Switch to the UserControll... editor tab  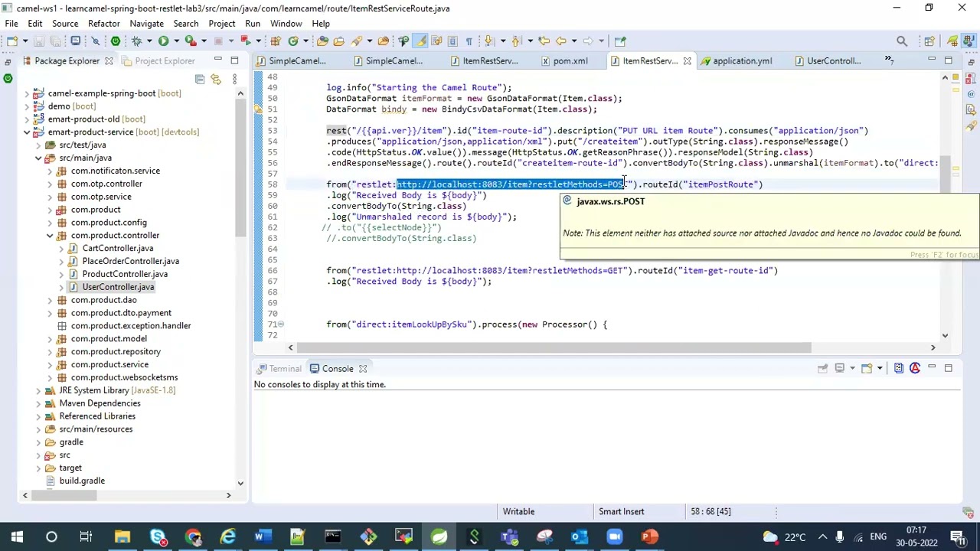click(x=828, y=60)
